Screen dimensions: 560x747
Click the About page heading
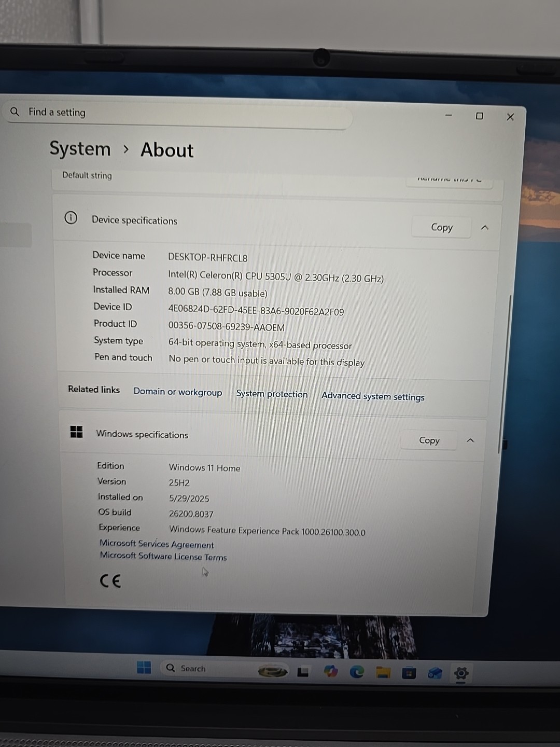click(167, 150)
